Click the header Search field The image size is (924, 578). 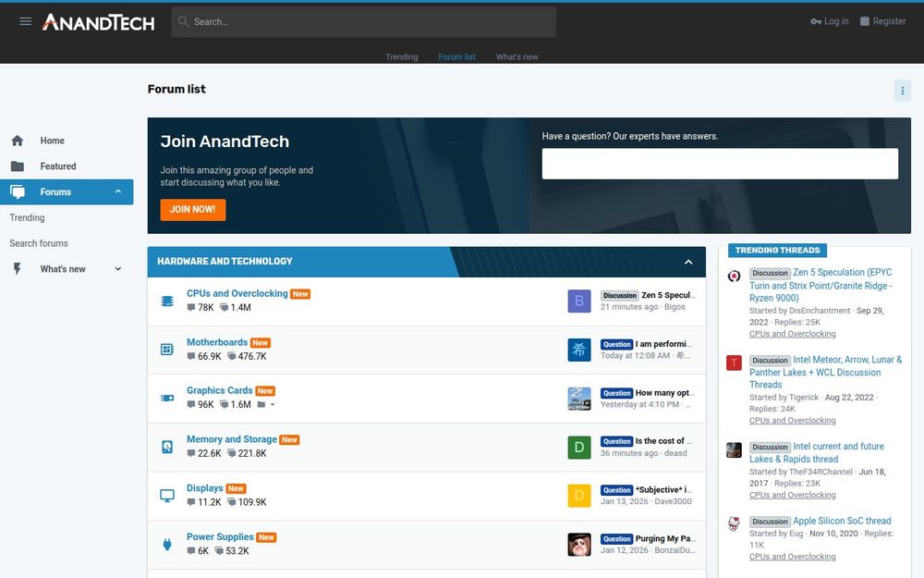[363, 22]
